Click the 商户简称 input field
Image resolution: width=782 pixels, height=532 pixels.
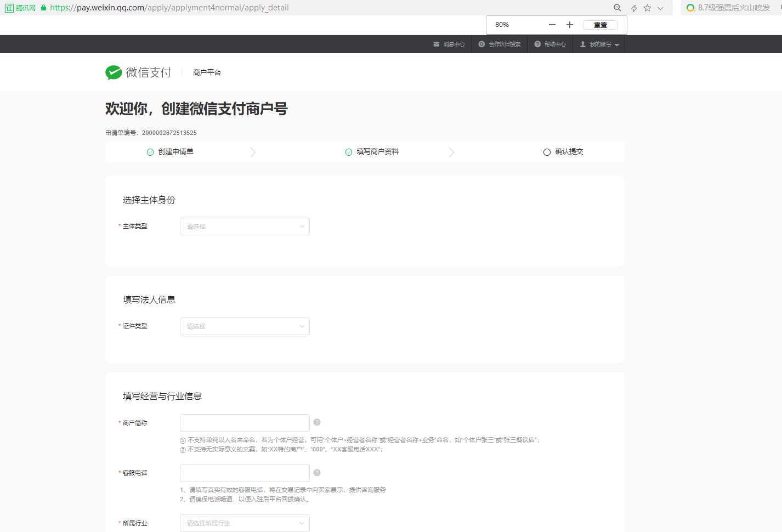pos(245,423)
